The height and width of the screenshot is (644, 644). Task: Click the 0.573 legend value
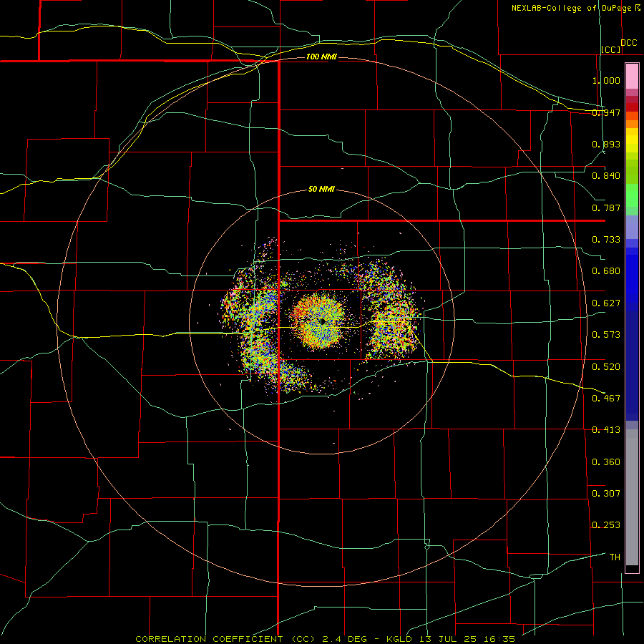click(x=606, y=335)
